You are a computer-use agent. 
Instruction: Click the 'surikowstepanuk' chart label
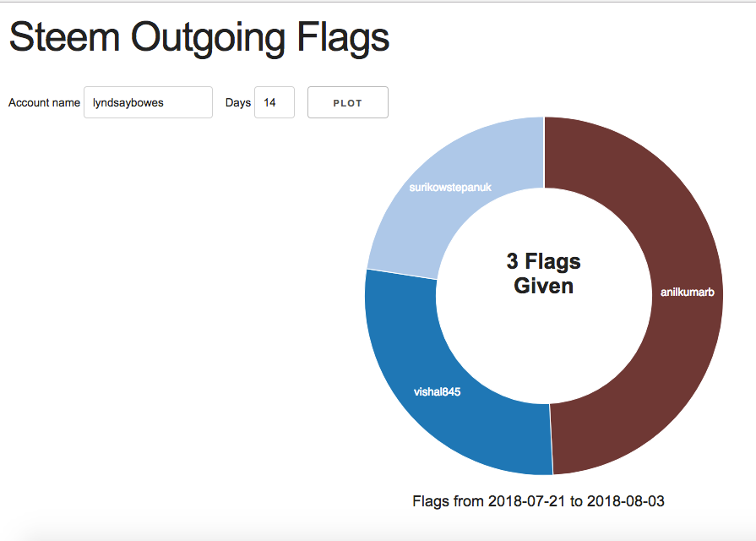pyautogui.click(x=450, y=188)
